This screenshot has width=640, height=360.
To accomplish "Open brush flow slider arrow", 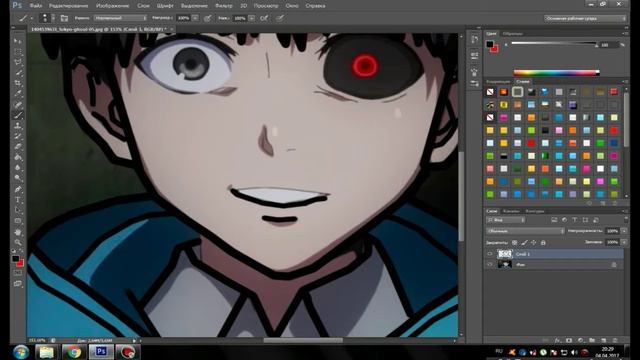I will [x=251, y=18].
